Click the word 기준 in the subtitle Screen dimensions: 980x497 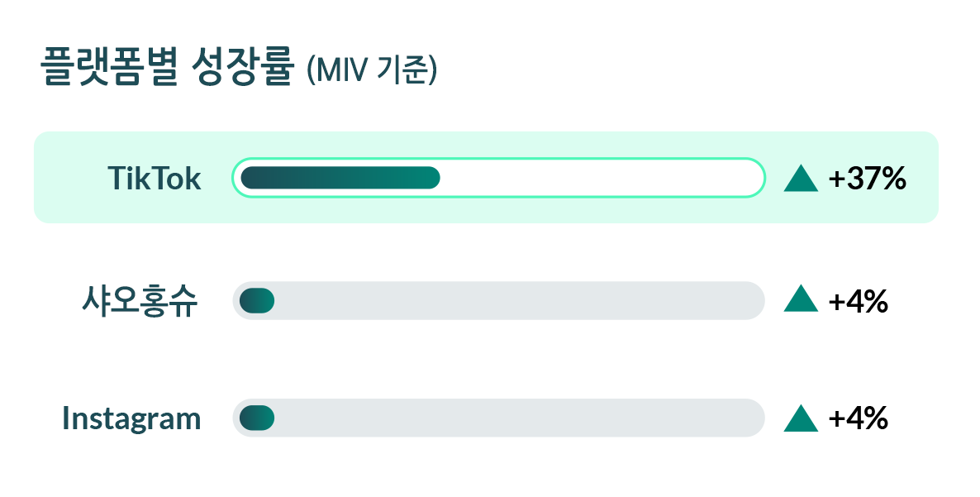coord(402,71)
